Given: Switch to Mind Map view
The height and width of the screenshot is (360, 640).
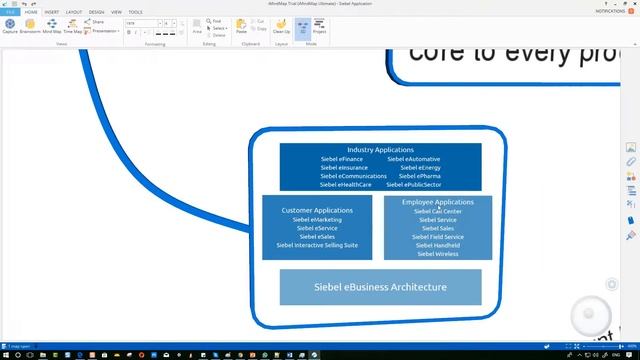Looking at the screenshot, I should tap(52, 26).
